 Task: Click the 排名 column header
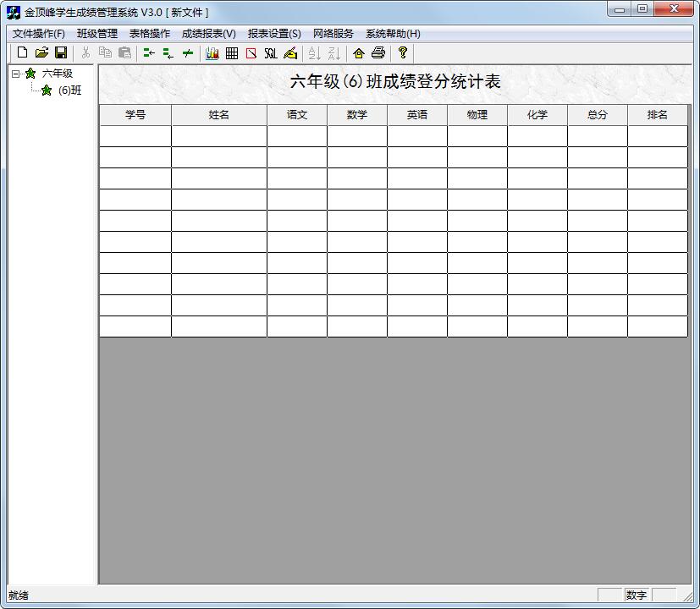pyautogui.click(x=658, y=115)
